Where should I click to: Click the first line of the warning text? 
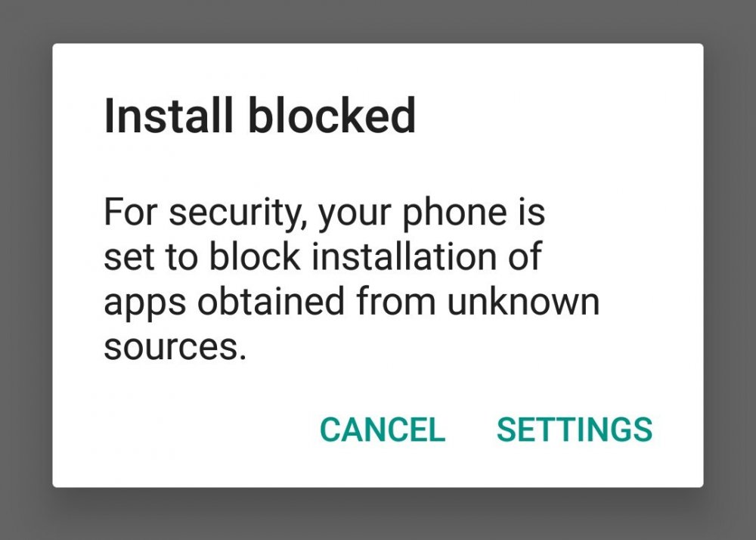(325, 212)
